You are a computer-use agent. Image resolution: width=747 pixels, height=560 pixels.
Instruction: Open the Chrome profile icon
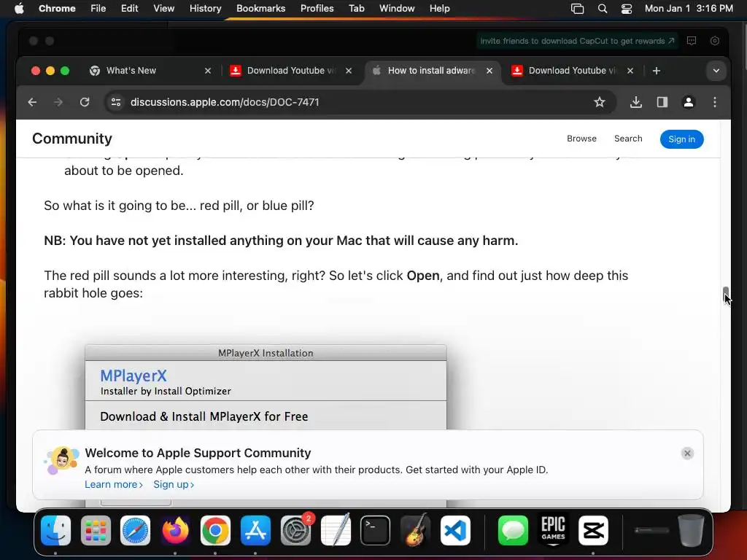[689, 102]
